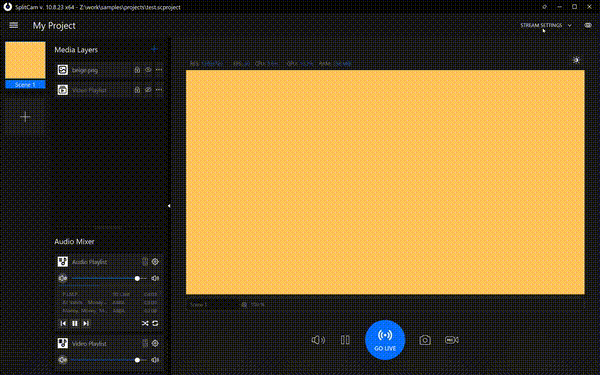Take a snapshot with the camera icon
The height and width of the screenshot is (375, 600).
[425, 340]
